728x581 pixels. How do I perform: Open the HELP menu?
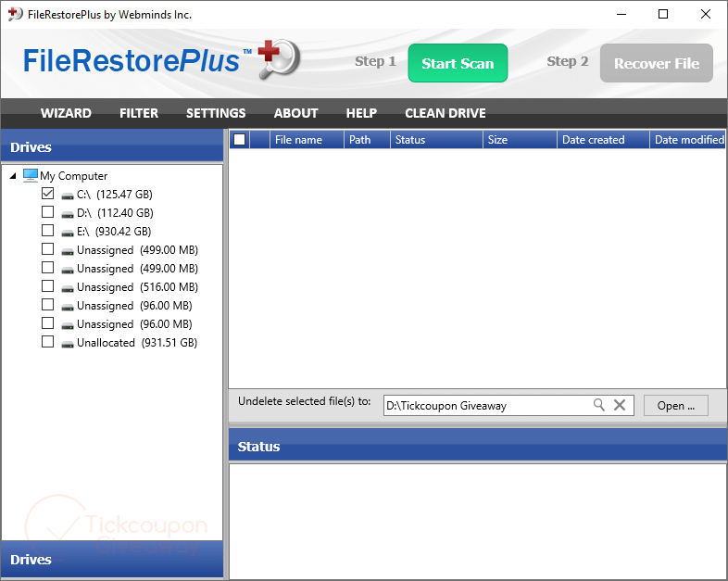click(x=361, y=113)
